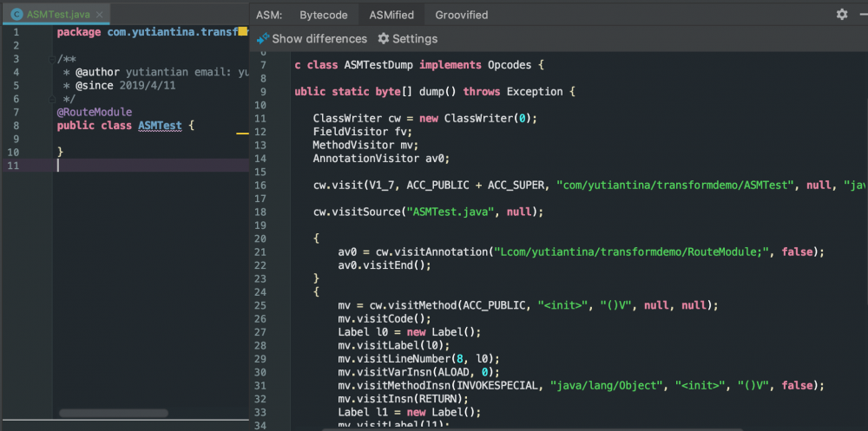Click the Settings text button
The width and height of the screenshot is (868, 431).
pyautogui.click(x=415, y=39)
